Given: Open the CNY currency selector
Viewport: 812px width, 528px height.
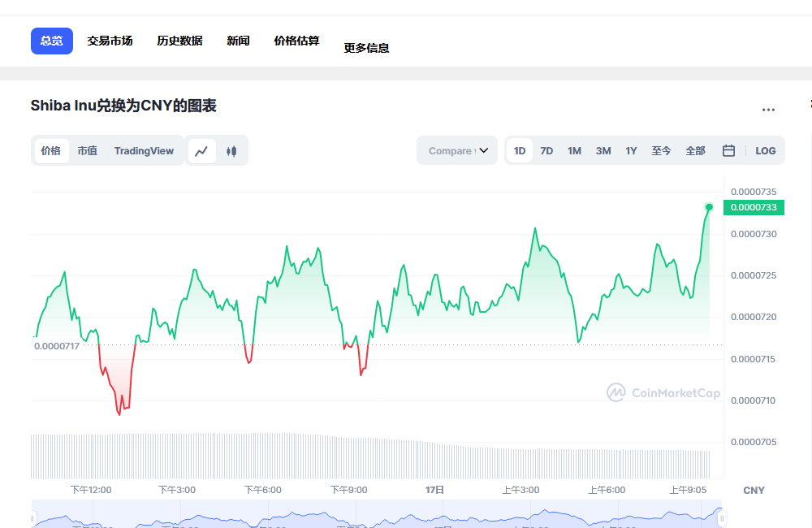Looking at the screenshot, I should (754, 490).
